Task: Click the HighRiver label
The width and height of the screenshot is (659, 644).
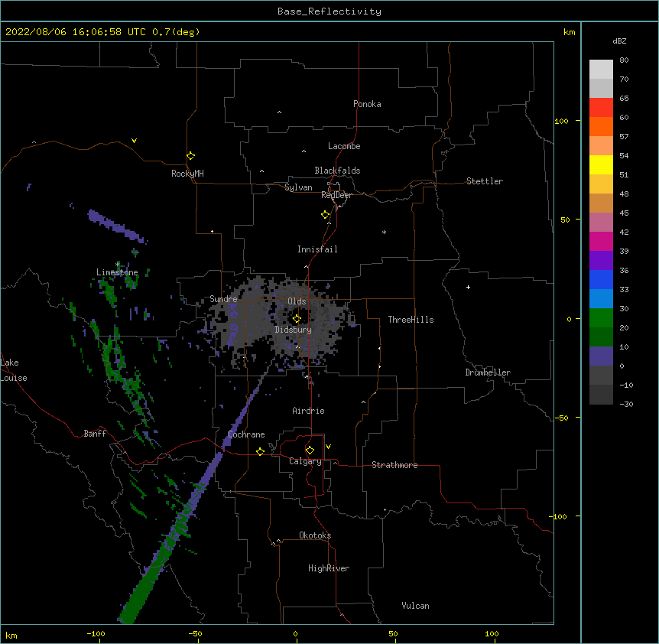Action: [329, 568]
